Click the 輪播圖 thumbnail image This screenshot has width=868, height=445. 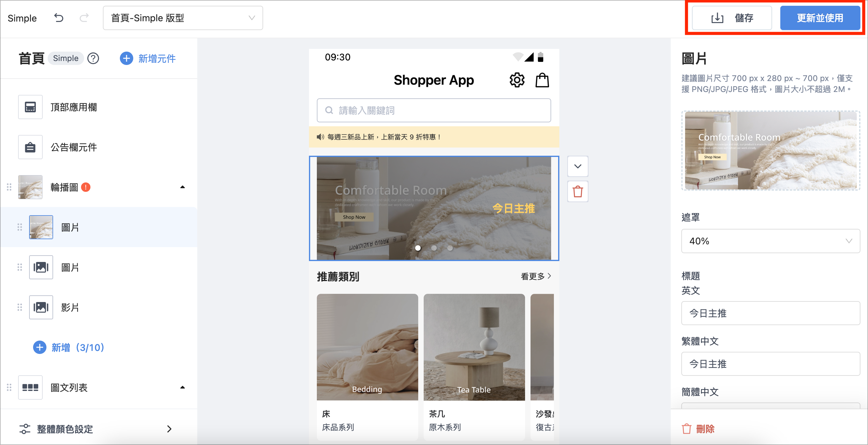pyautogui.click(x=30, y=187)
